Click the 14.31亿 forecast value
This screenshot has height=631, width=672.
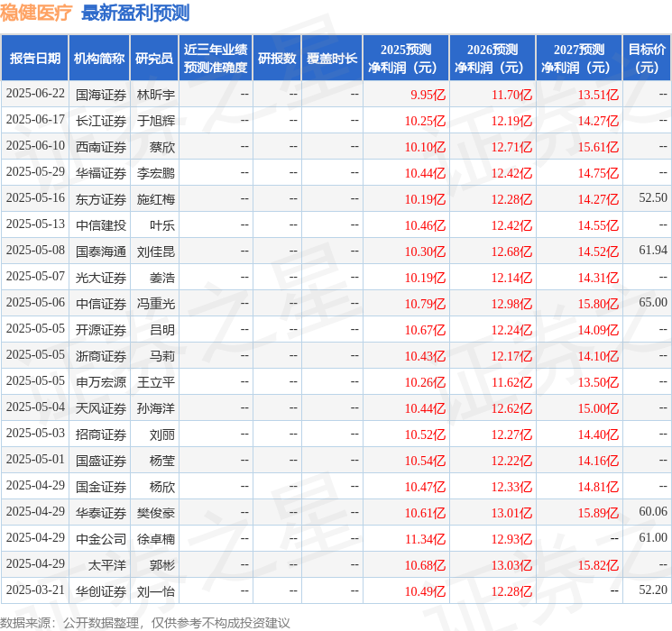598,278
